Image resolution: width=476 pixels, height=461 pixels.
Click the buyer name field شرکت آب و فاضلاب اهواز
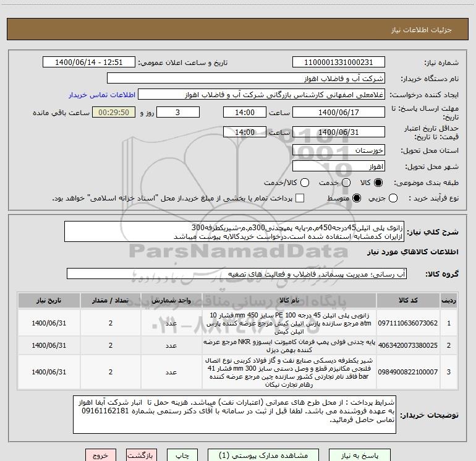point(246,78)
